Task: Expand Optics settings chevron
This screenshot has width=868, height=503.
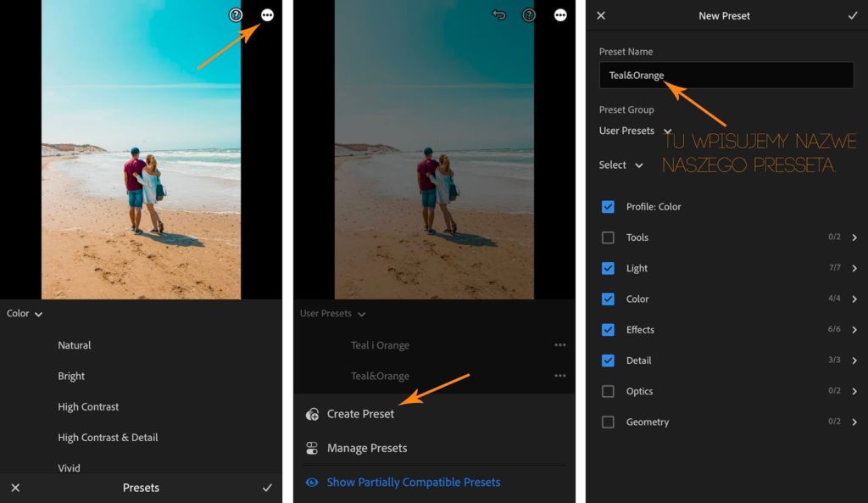Action: [854, 391]
